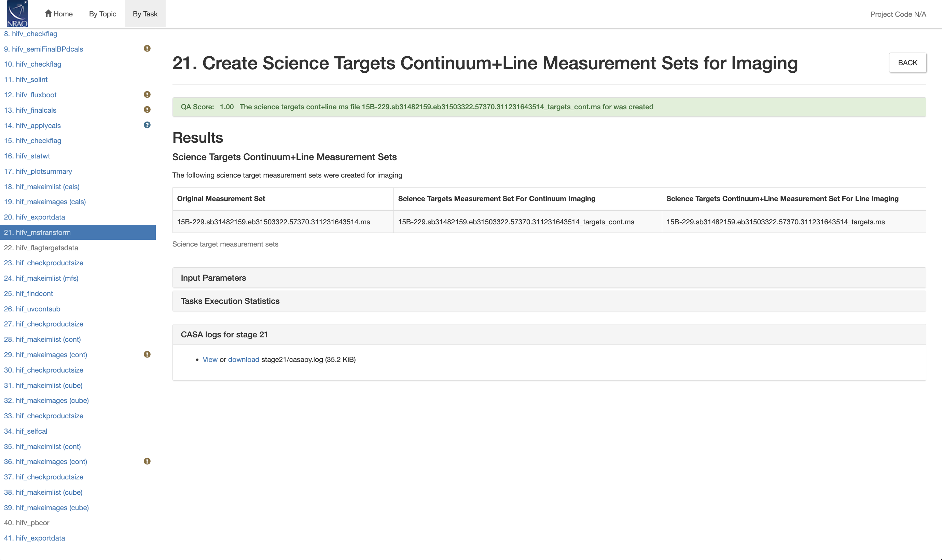The width and height of the screenshot is (942, 560).
Task: Click warning icon beside hifv_semiFinalBPdcals
Action: 147,48
